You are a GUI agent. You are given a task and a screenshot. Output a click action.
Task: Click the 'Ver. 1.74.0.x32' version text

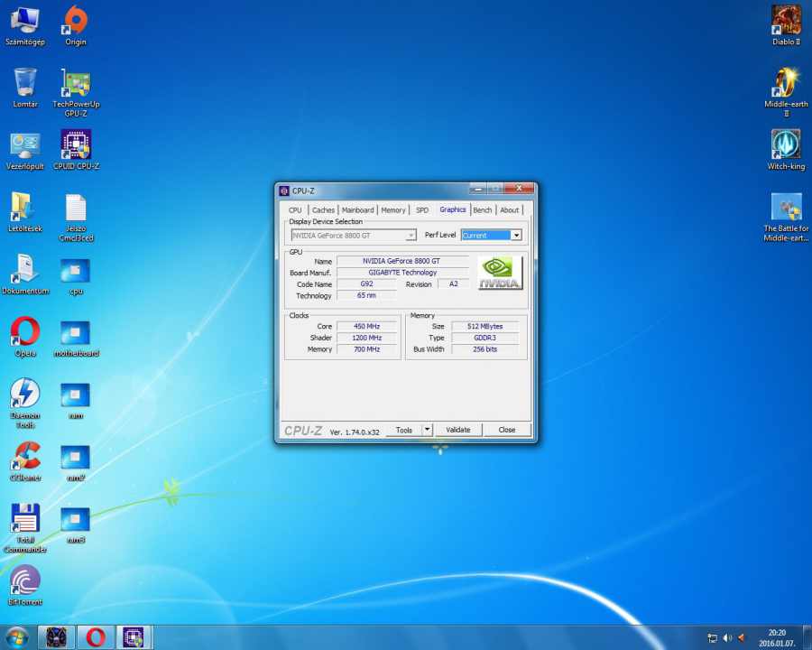tap(355, 432)
